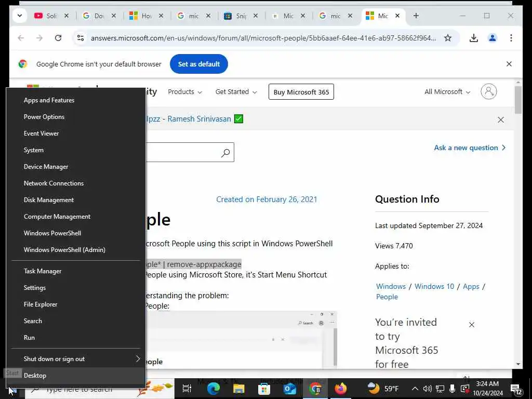The height and width of the screenshot is (399, 532).
Task: Open the People category link
Action: tap(387, 297)
